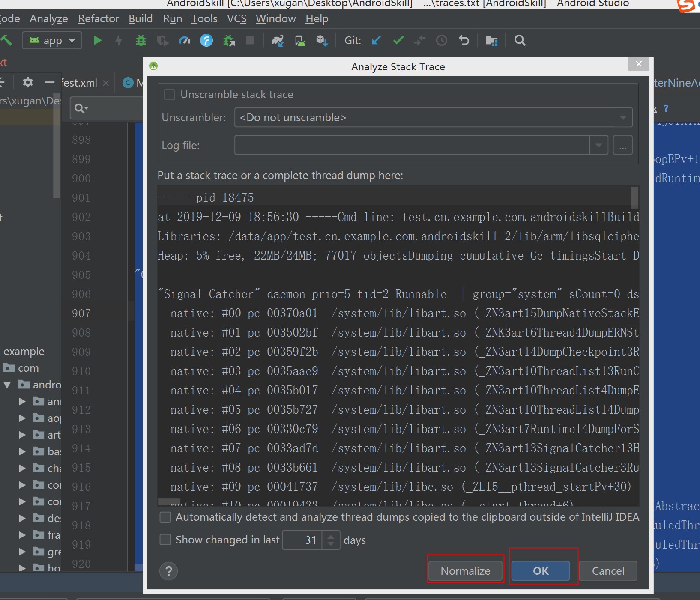Decrease days value with down arrow

pyautogui.click(x=331, y=544)
